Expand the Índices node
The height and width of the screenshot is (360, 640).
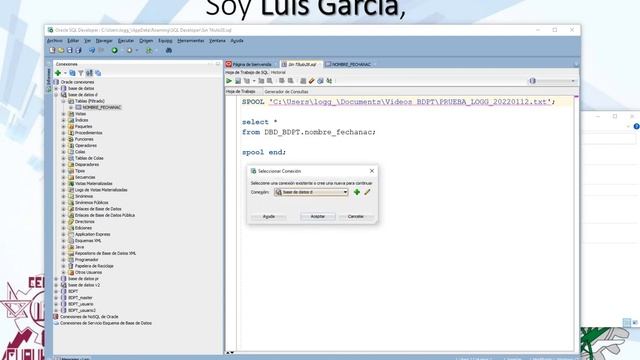(x=64, y=120)
